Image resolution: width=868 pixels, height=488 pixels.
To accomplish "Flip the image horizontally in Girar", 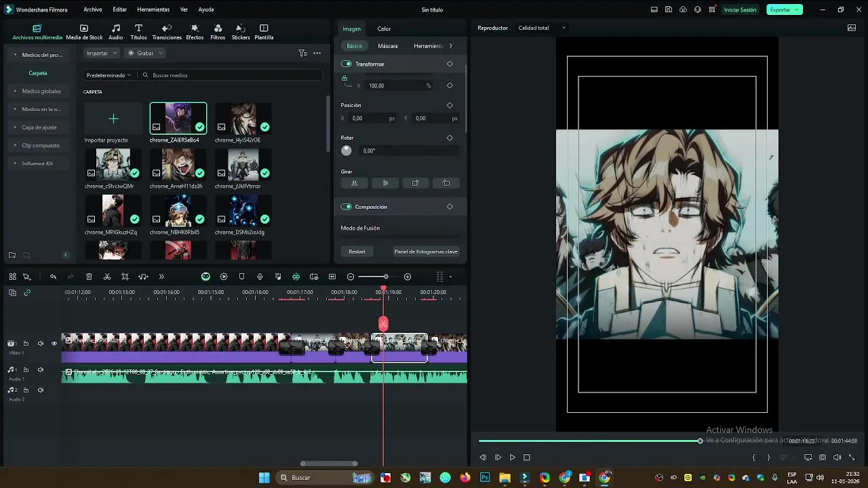I will [354, 183].
